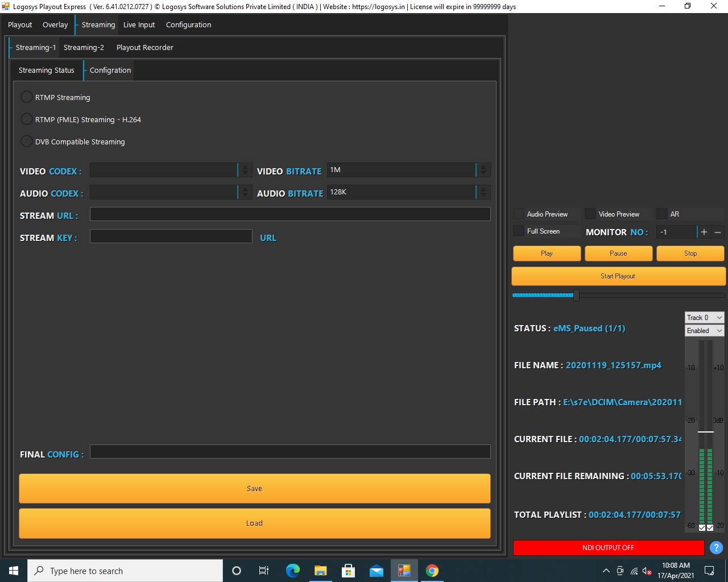Open Playout Recorder tab

click(x=145, y=47)
